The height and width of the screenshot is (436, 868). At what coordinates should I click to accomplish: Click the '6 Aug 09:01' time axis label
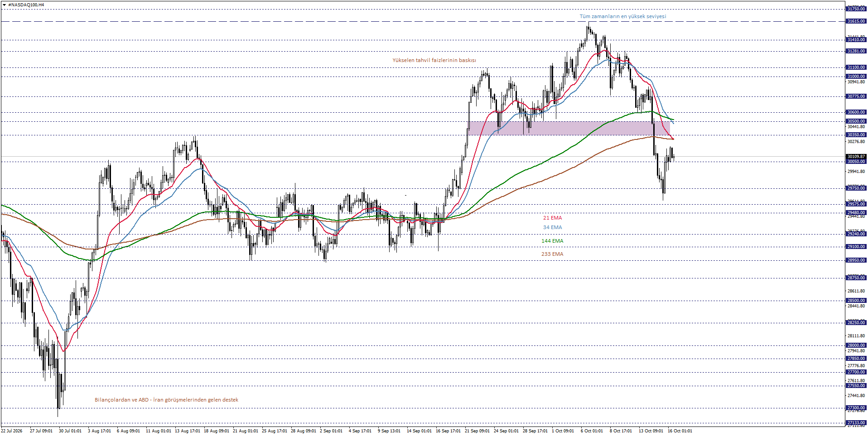click(128, 431)
